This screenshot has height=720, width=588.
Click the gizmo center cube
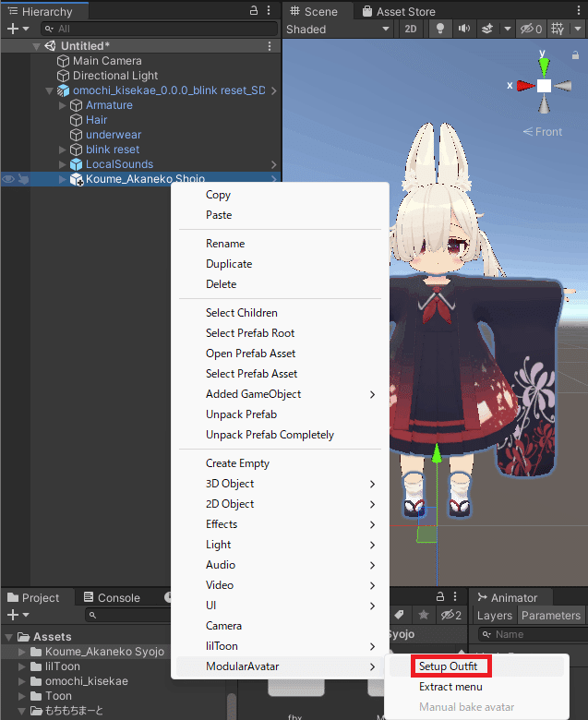(x=544, y=86)
